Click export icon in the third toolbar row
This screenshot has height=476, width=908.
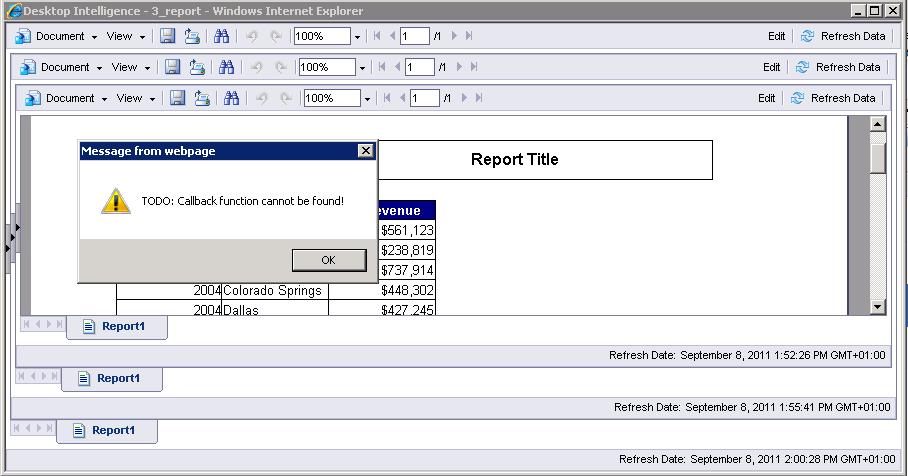point(203,98)
